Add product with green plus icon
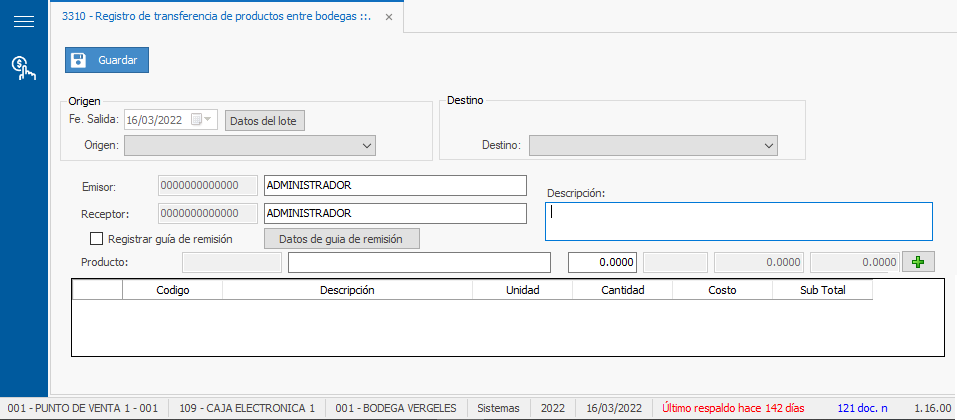Image resolution: width=957 pixels, height=420 pixels. point(918,262)
